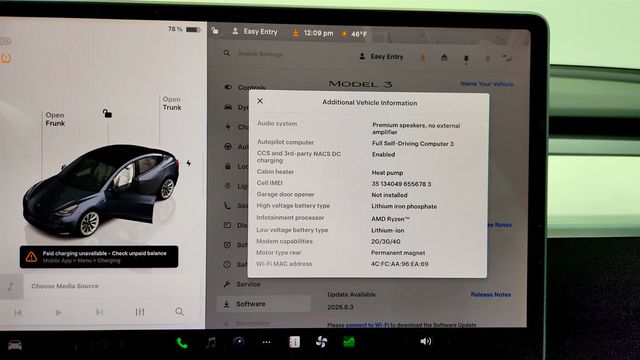Tap the paid charging unavailable alert banner

click(x=99, y=257)
